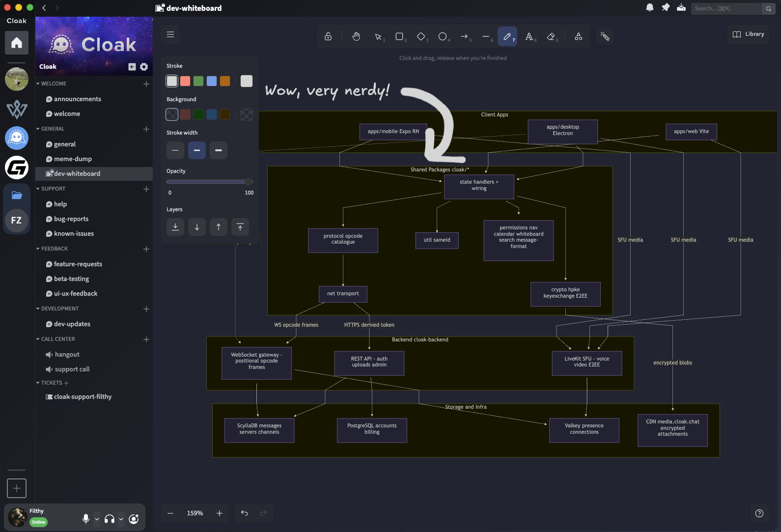Open the whiteboard help button
This screenshot has height=532, width=781.
(x=759, y=513)
